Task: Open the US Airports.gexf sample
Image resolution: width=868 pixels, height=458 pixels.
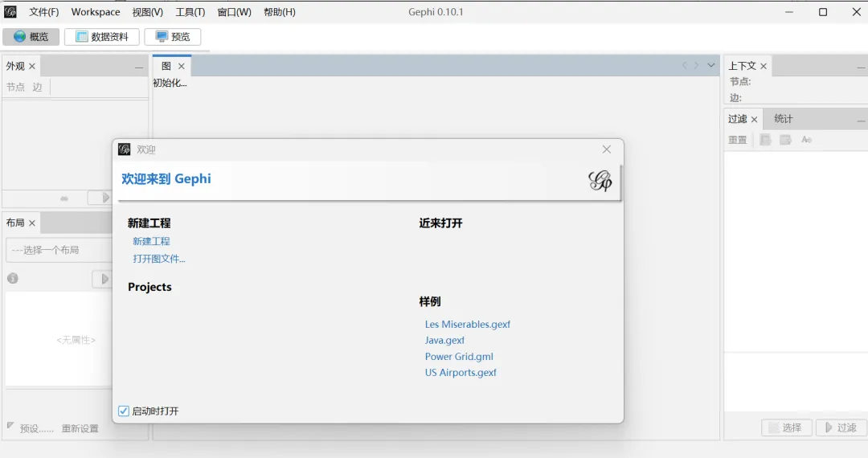Action: [x=461, y=373]
